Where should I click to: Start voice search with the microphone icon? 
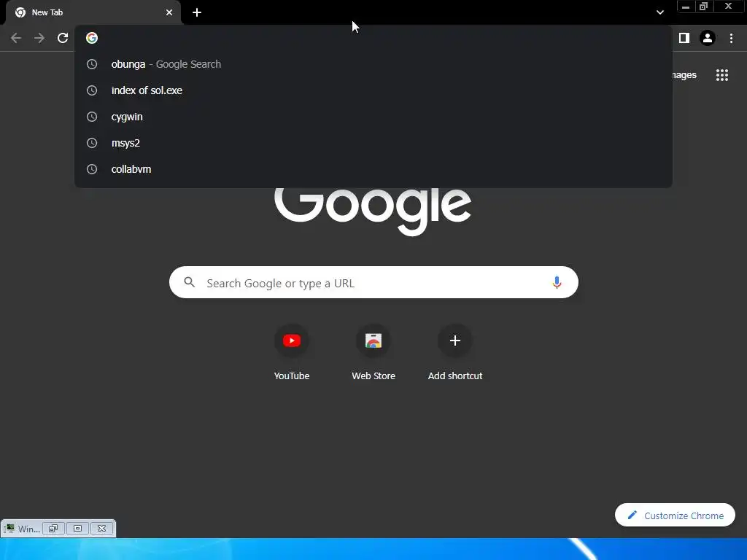(557, 282)
